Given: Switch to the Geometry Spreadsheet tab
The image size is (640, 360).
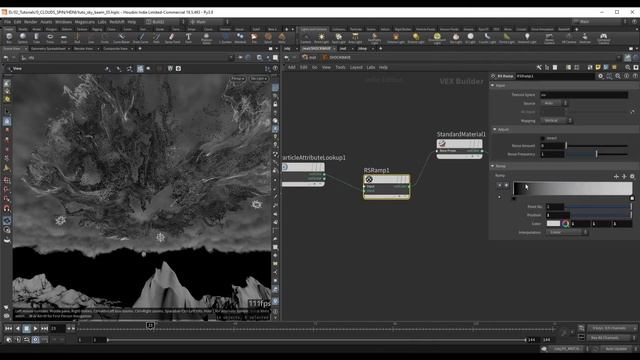Looking at the screenshot, I should coord(48,49).
